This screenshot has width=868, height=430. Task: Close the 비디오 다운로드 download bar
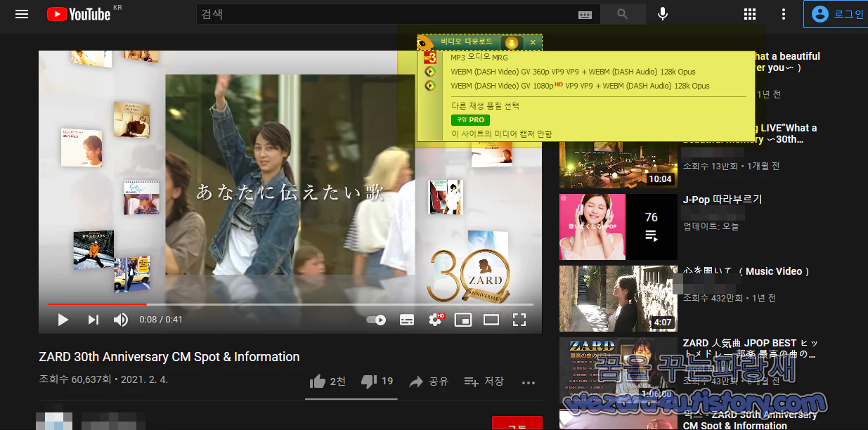[533, 43]
